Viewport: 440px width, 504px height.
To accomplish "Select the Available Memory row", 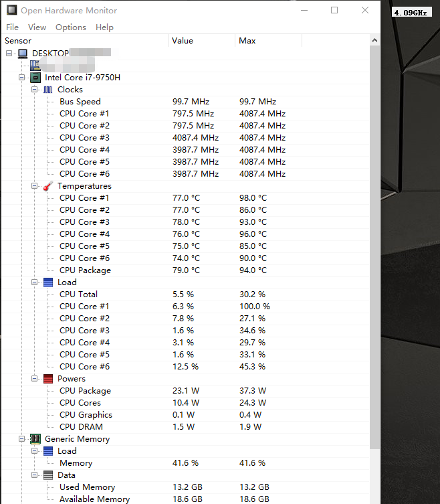I will [186, 499].
